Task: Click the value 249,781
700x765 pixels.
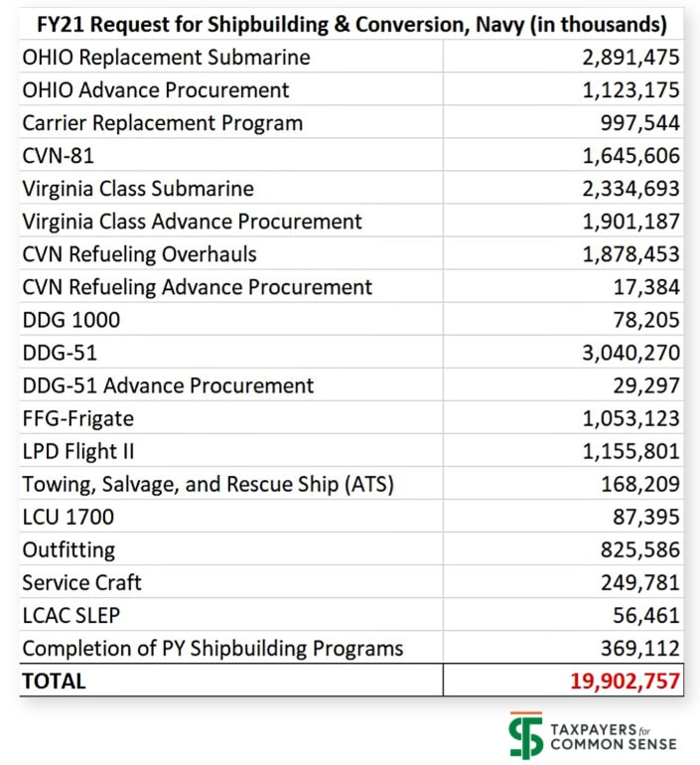Action: pos(639,582)
